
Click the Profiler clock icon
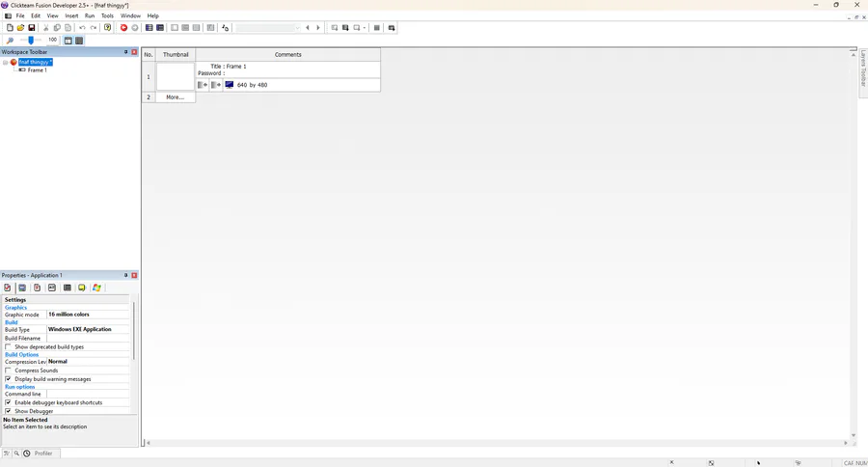tap(27, 453)
